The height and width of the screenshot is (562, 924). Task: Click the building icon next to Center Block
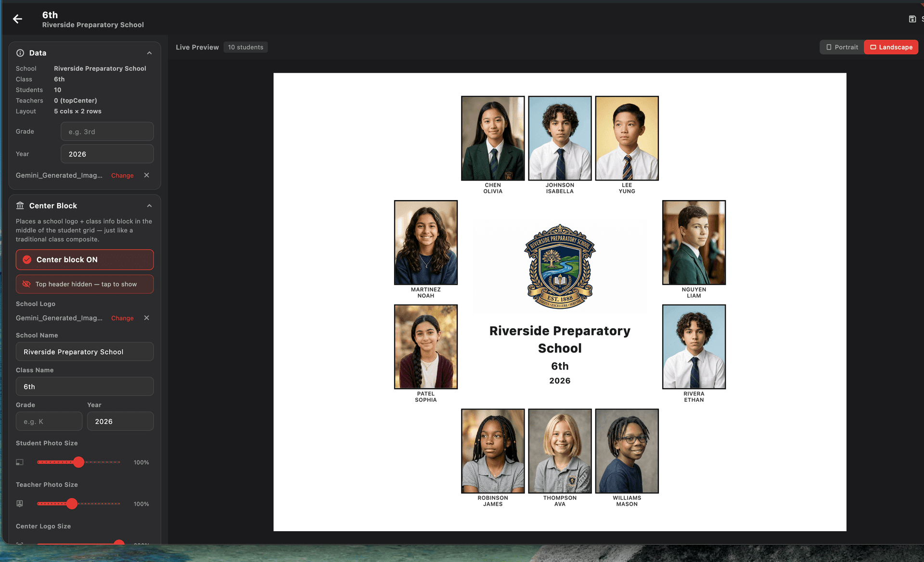[x=20, y=205]
